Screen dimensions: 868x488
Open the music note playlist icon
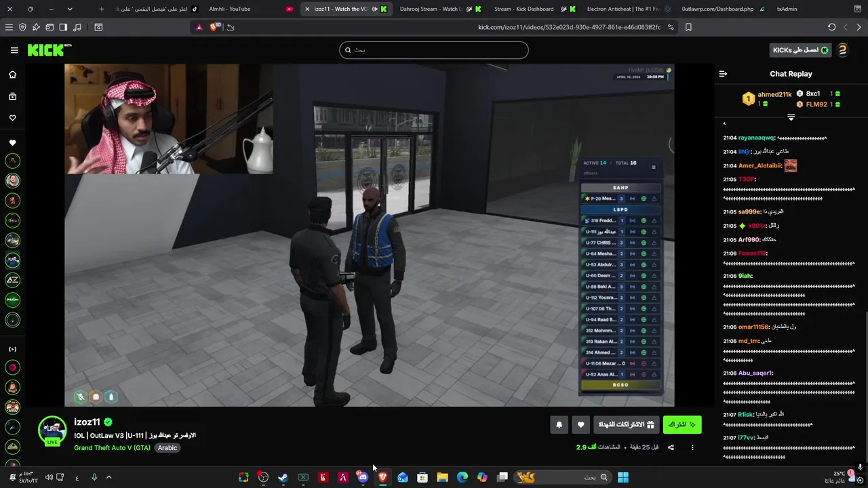pyautogui.click(x=77, y=27)
